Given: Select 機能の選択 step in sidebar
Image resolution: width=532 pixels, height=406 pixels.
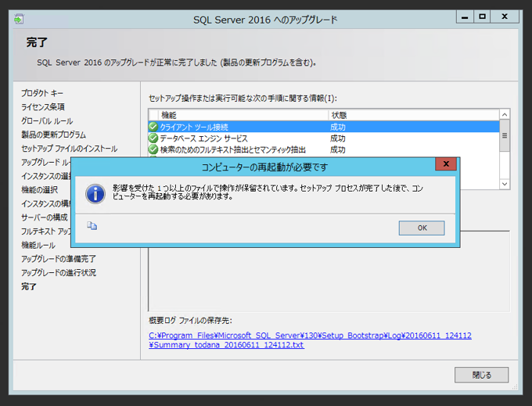Looking at the screenshot, I should click(x=39, y=190).
